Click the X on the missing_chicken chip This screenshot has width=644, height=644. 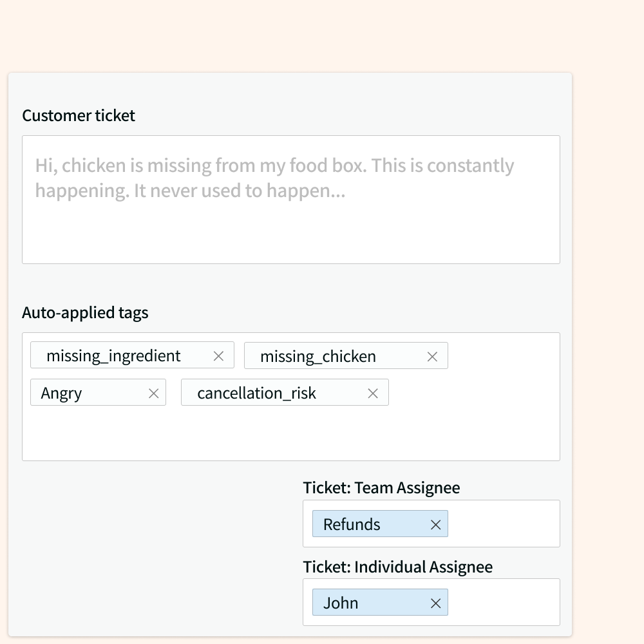(431, 355)
